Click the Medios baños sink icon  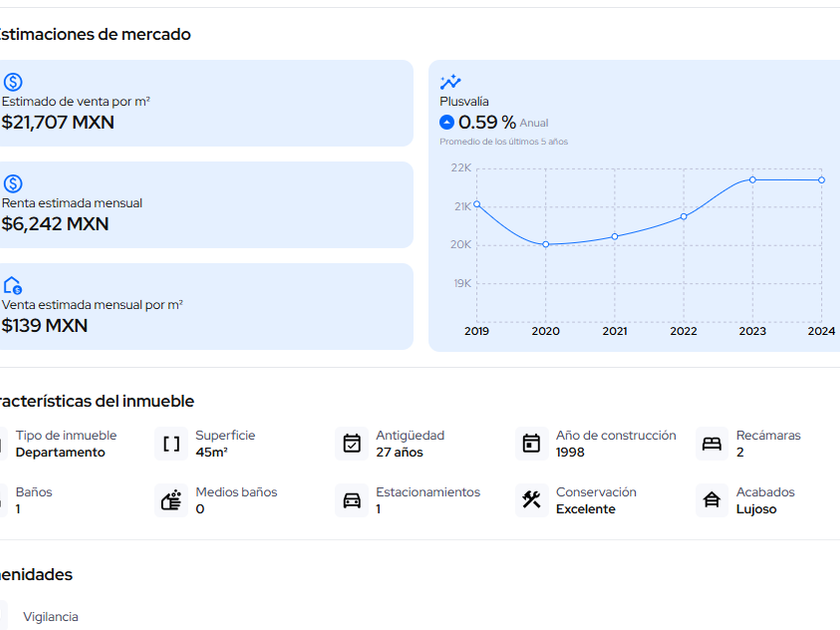(x=172, y=500)
